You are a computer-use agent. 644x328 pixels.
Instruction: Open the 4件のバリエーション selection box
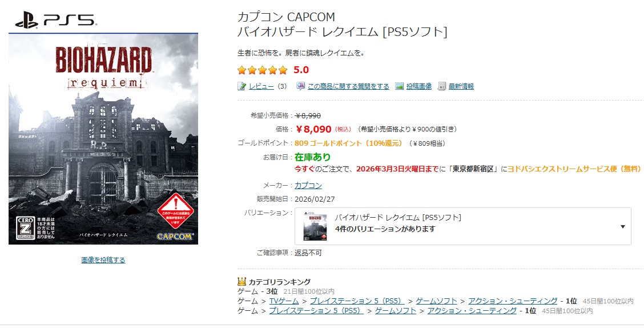463,226
